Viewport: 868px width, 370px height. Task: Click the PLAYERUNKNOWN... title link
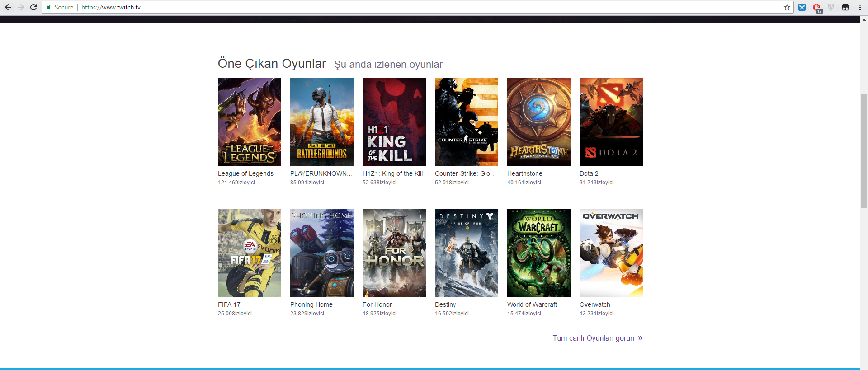321,173
